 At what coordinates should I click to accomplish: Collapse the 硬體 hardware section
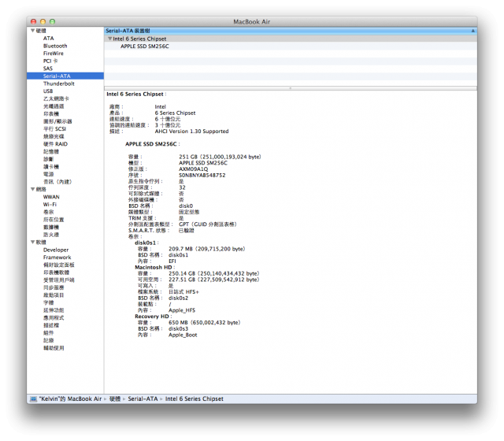click(x=32, y=31)
